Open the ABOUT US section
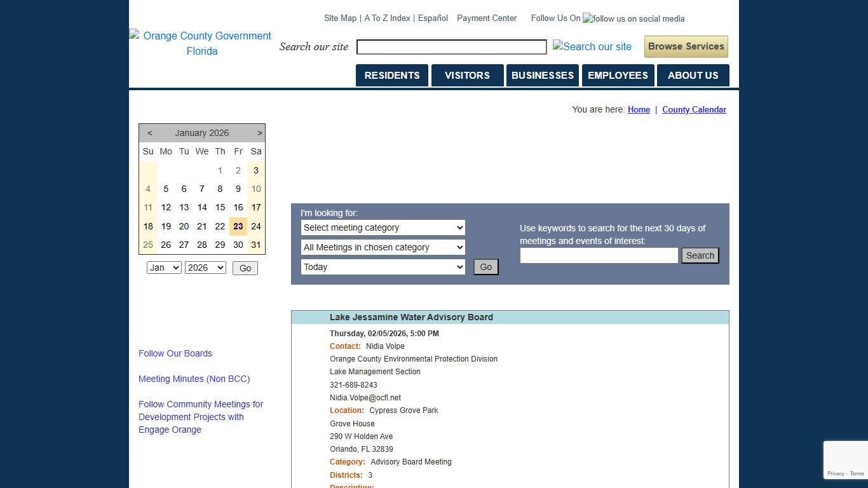868x488 pixels. [693, 75]
